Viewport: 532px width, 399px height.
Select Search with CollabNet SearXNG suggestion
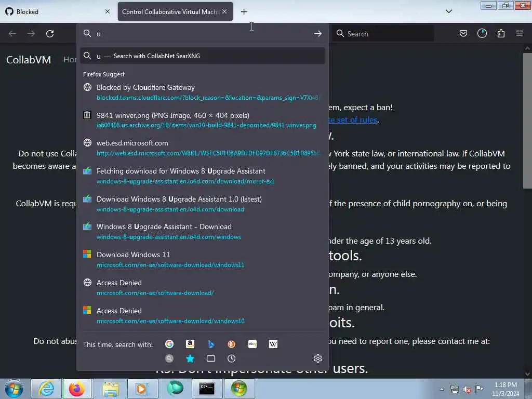(203, 56)
